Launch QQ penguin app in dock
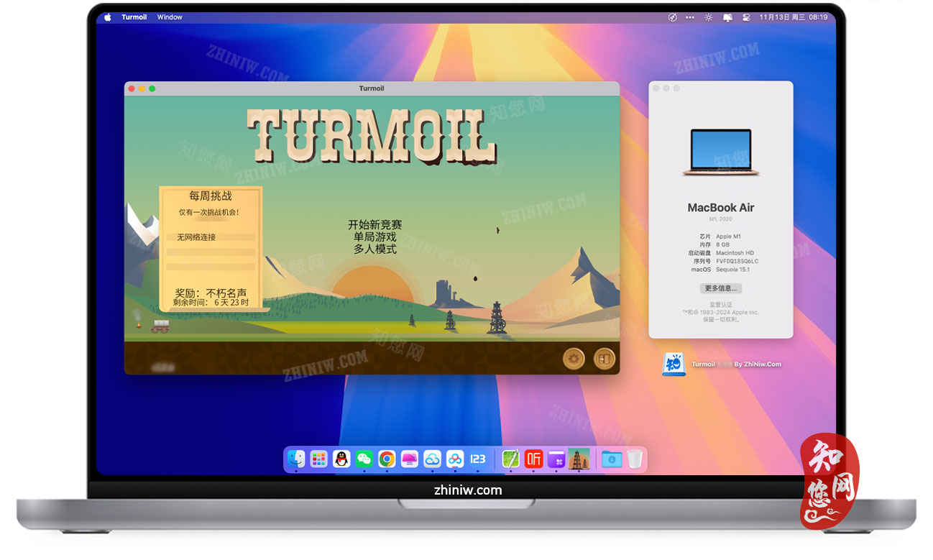The height and width of the screenshot is (560, 933). (341, 459)
